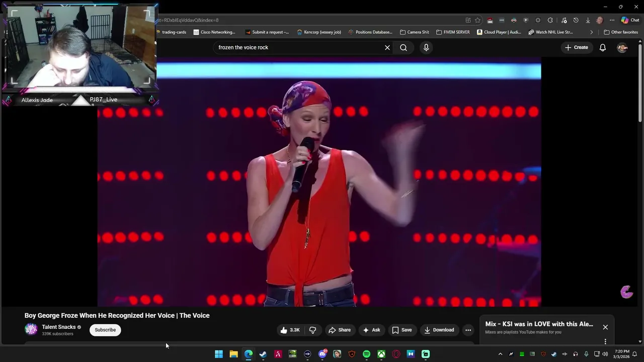The width and height of the screenshot is (644, 362).
Task: Click the purple floating extension icon at right
Action: (626, 292)
